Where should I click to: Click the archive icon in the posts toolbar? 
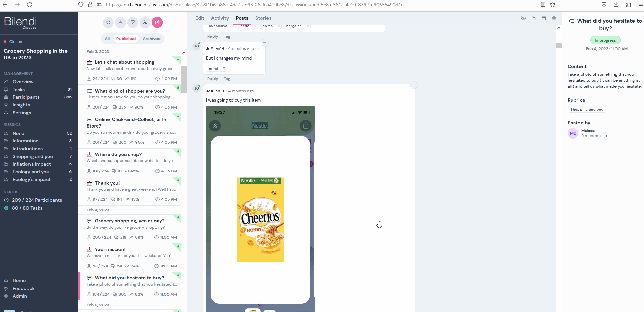click(544, 18)
